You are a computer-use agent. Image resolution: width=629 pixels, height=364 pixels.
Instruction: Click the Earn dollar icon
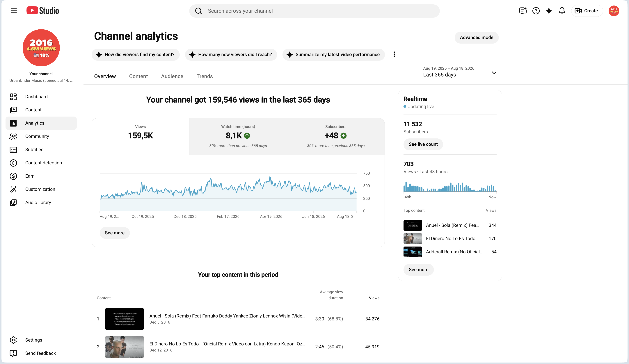[13, 176]
